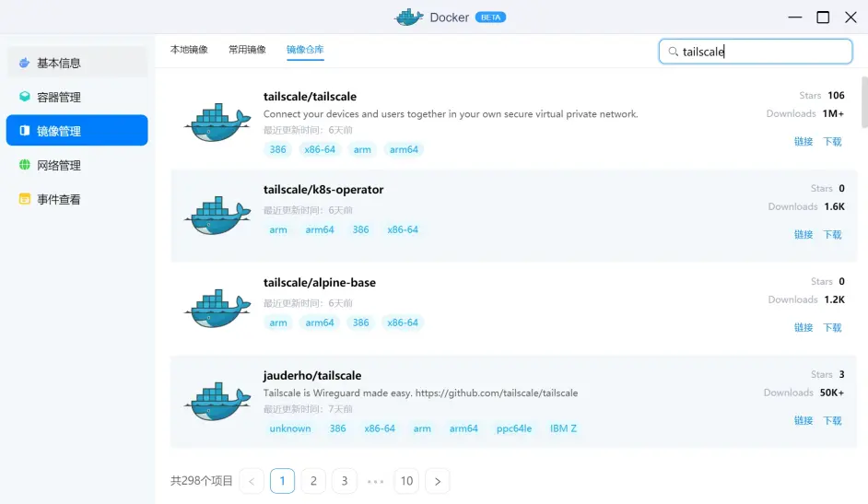Click the search magnifier icon
This screenshot has height=504, width=868.
pos(674,52)
